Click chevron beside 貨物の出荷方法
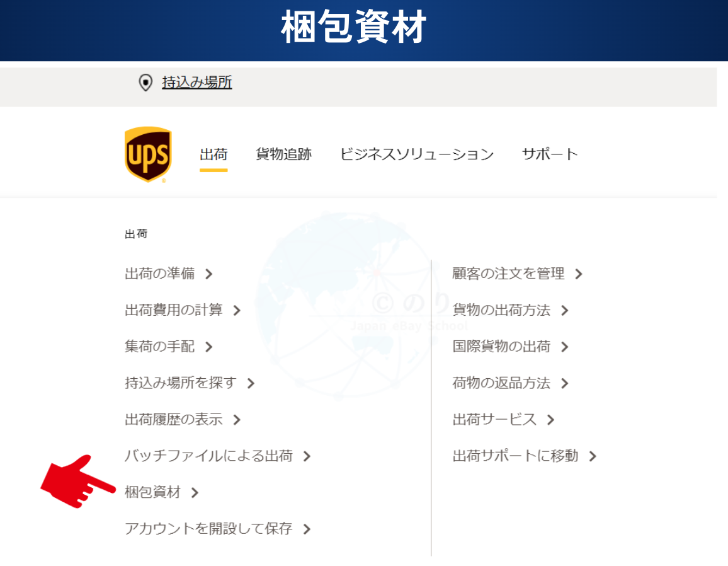This screenshot has height=566, width=728. [564, 310]
